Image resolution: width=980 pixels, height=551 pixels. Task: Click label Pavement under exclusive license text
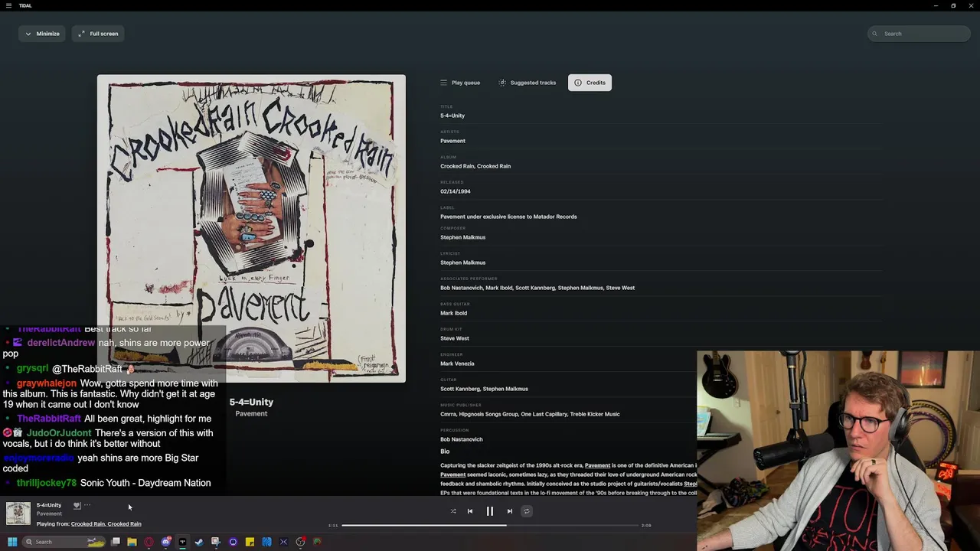click(508, 217)
